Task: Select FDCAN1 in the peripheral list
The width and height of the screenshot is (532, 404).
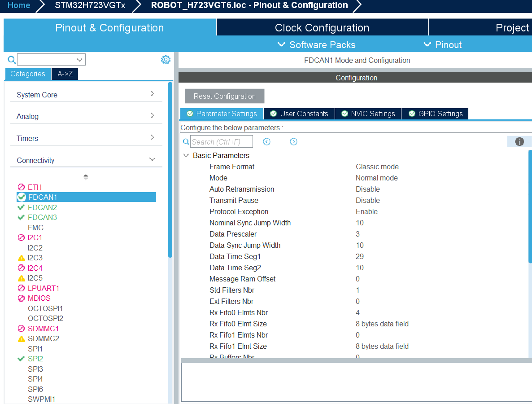Action: click(x=86, y=197)
